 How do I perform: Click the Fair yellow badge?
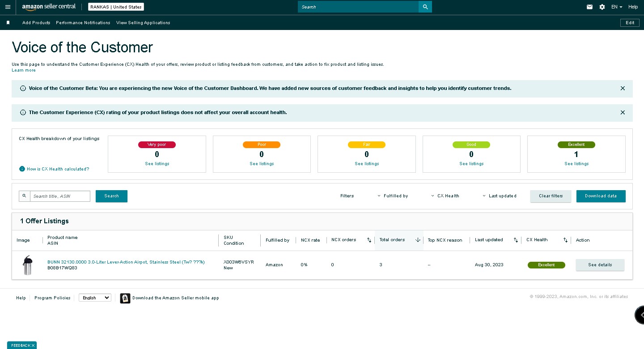pyautogui.click(x=367, y=145)
